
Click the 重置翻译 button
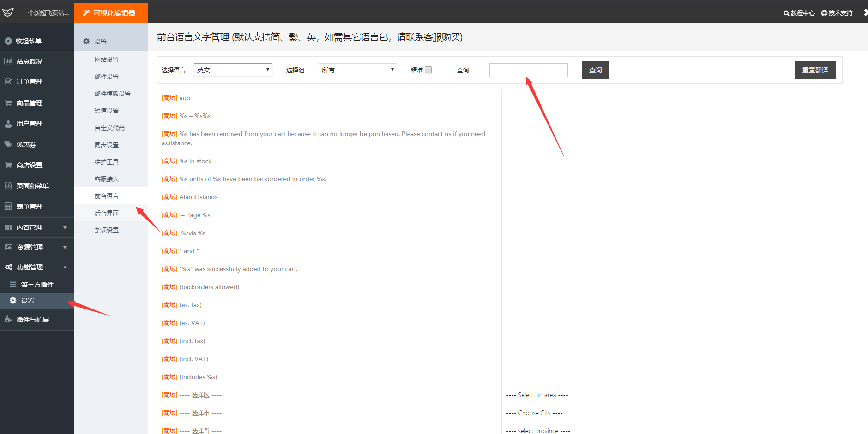(815, 70)
